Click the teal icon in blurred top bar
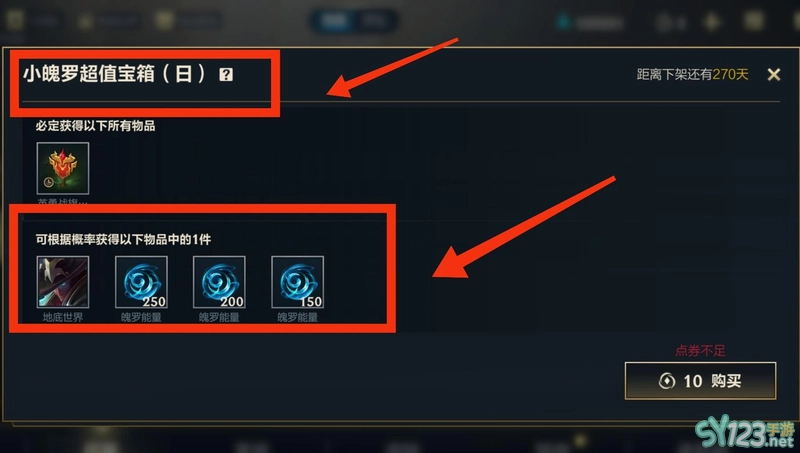 pos(563,22)
